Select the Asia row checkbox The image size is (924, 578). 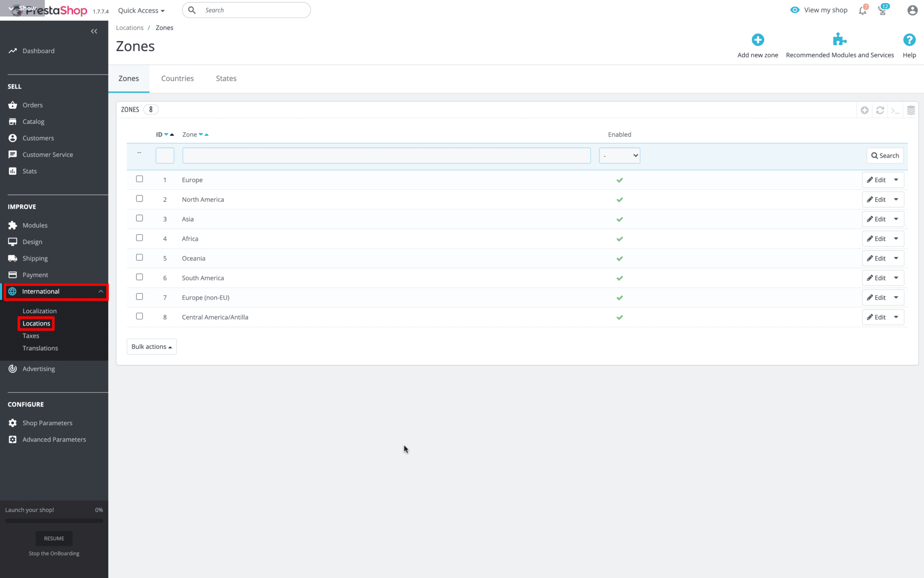(139, 219)
